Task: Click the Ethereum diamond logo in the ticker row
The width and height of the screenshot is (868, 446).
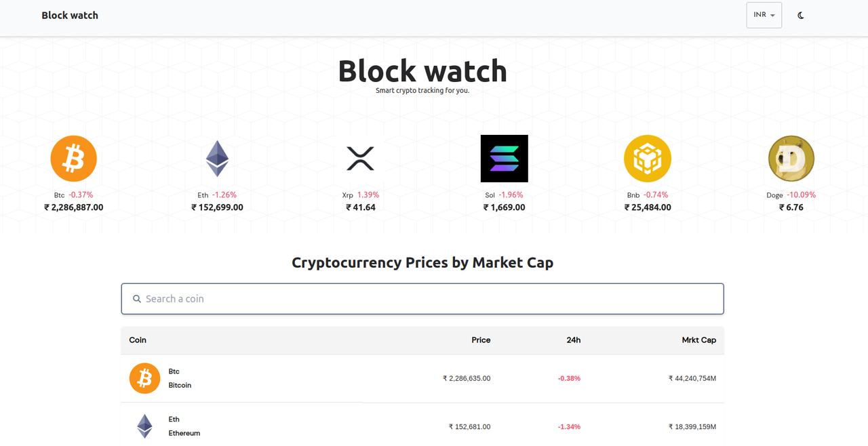Action: [x=217, y=159]
